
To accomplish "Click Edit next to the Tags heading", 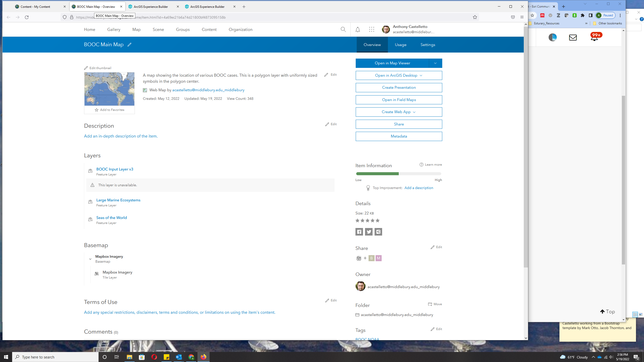I will [436, 329].
